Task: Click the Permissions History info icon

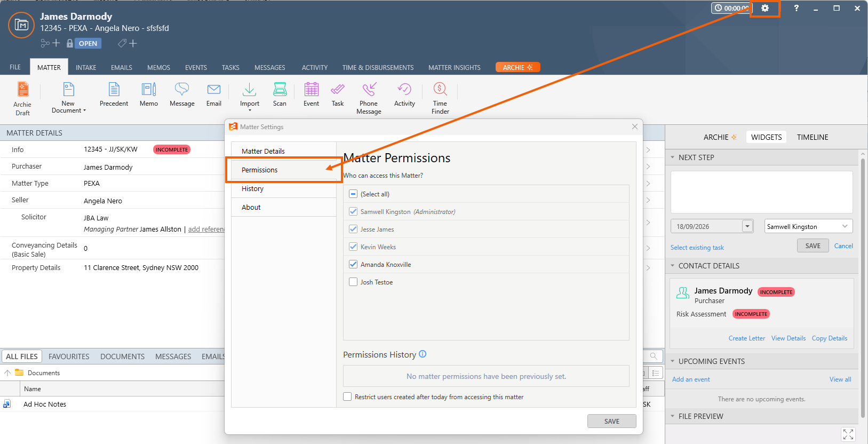Action: 423,354
